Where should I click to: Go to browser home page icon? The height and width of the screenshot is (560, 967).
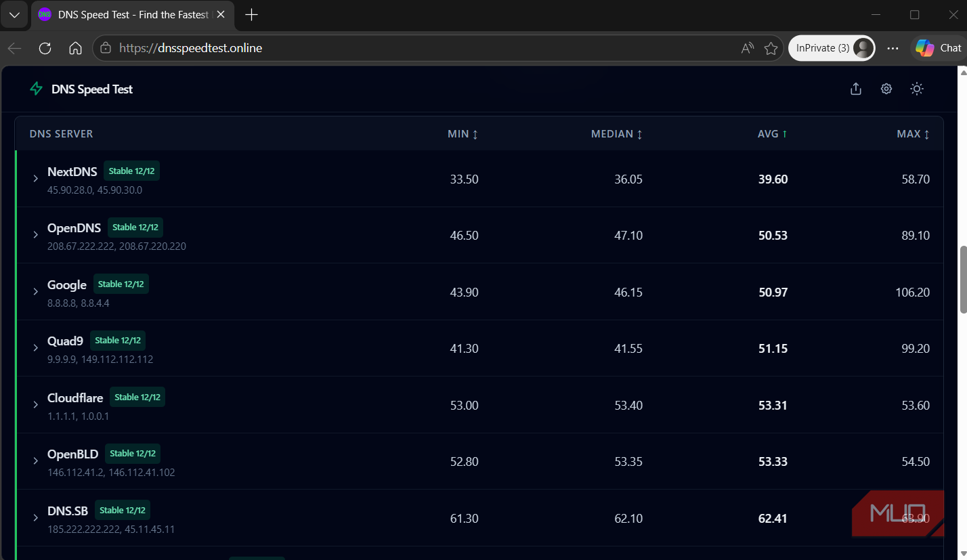[x=76, y=48]
